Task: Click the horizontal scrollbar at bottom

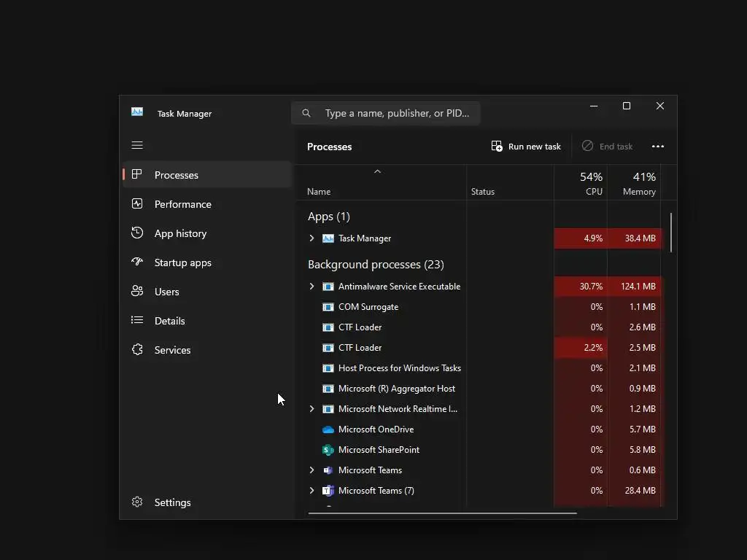Action: pyautogui.click(x=443, y=513)
